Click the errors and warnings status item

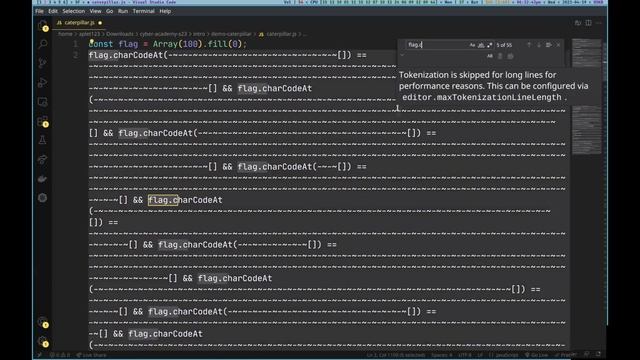(x=60, y=355)
